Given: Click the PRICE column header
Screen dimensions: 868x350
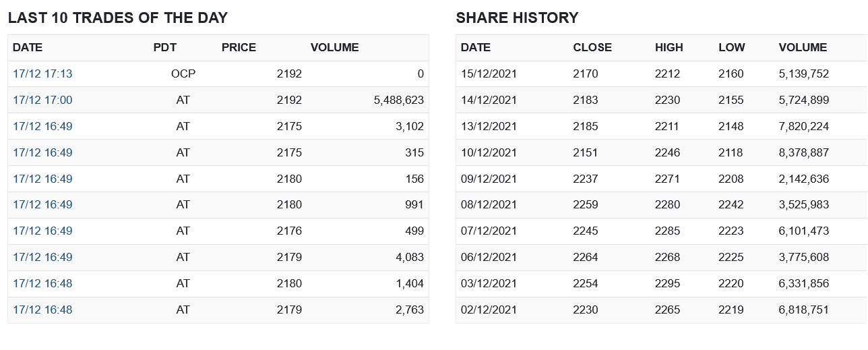Looking at the screenshot, I should 239,48.
